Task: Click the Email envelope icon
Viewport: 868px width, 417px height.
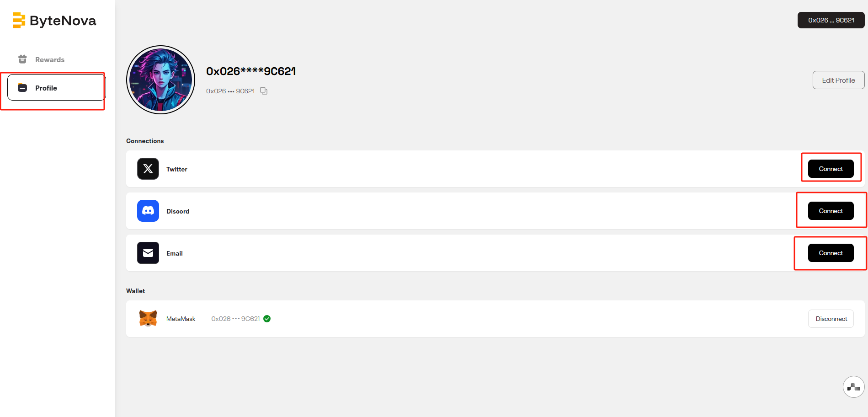Action: [148, 253]
